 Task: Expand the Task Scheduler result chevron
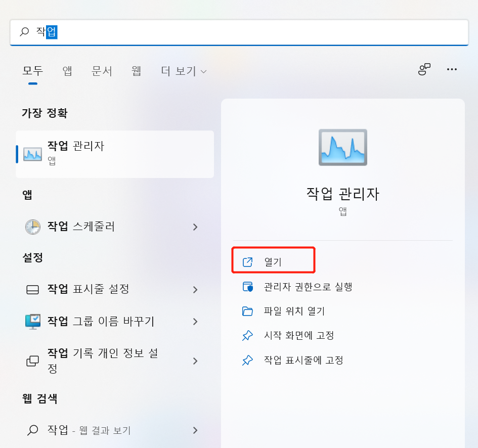coord(195,227)
